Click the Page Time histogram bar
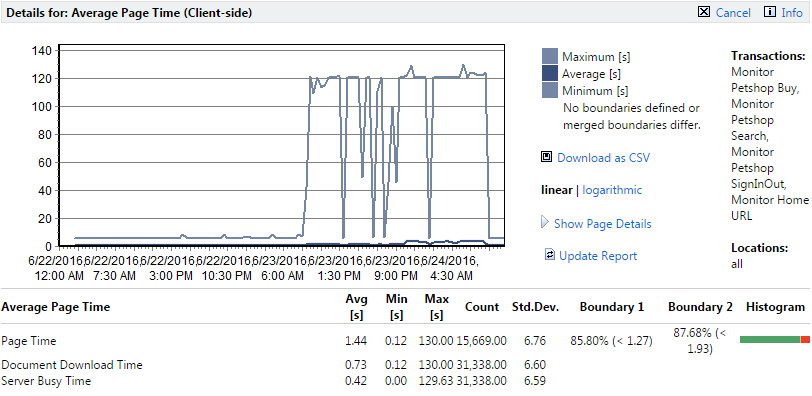Viewport: 812px width, 396px height. (775, 339)
